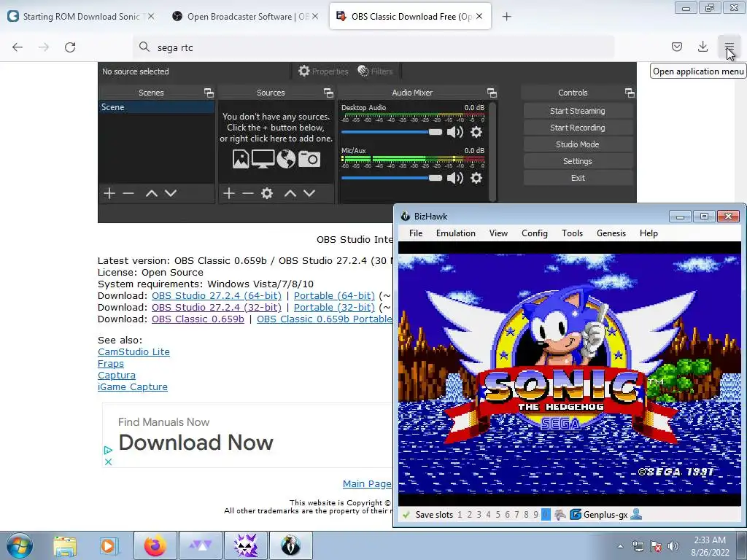Image resolution: width=747 pixels, height=560 pixels.
Task: Open the Captura link
Action: 116,376
